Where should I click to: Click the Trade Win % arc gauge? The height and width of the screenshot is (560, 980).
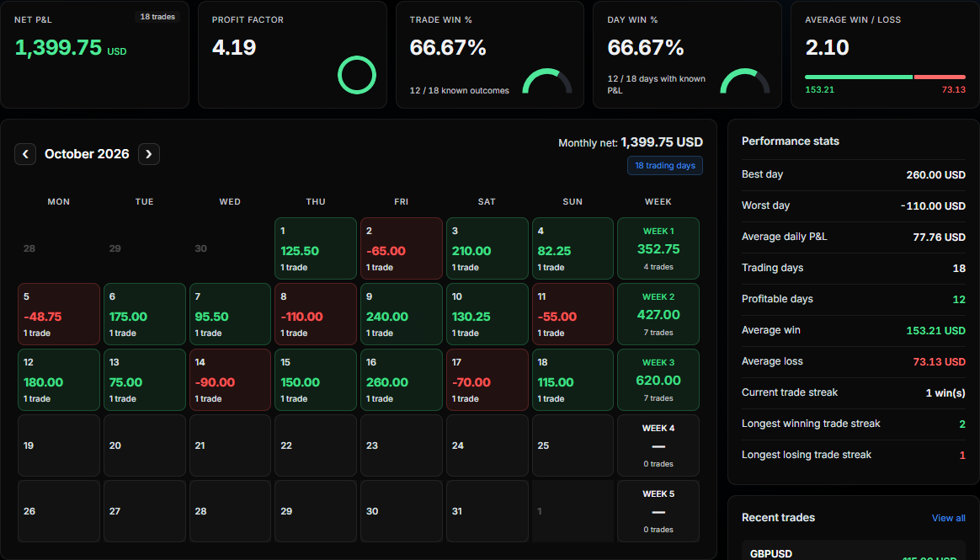547,81
